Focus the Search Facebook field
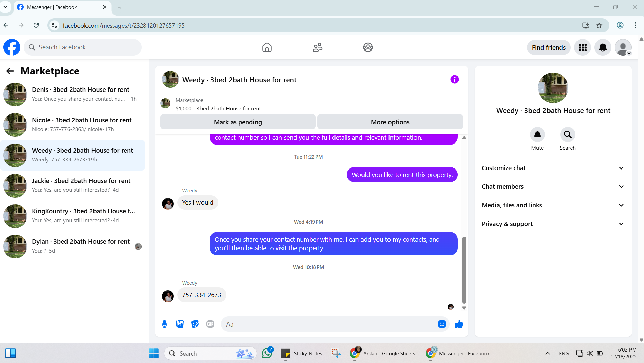The image size is (644, 363). point(83,47)
